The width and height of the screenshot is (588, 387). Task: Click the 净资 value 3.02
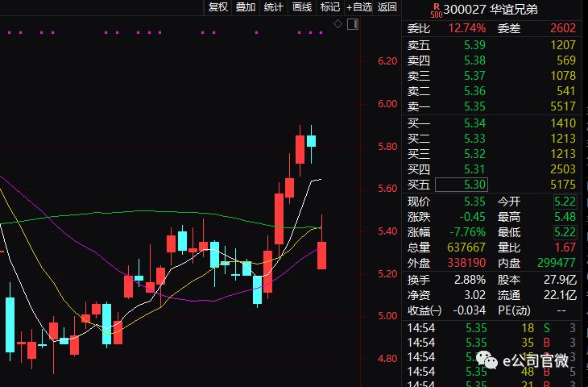coord(474,295)
